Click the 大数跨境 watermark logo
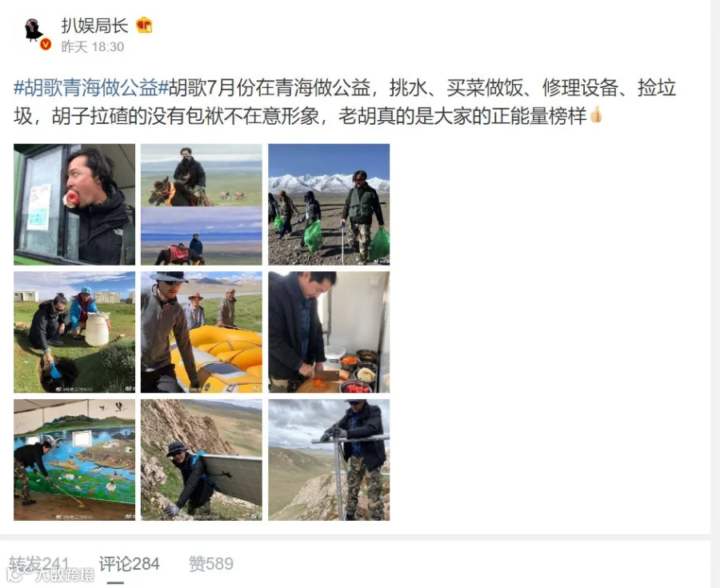This screenshot has height=588, width=720. 50,574
